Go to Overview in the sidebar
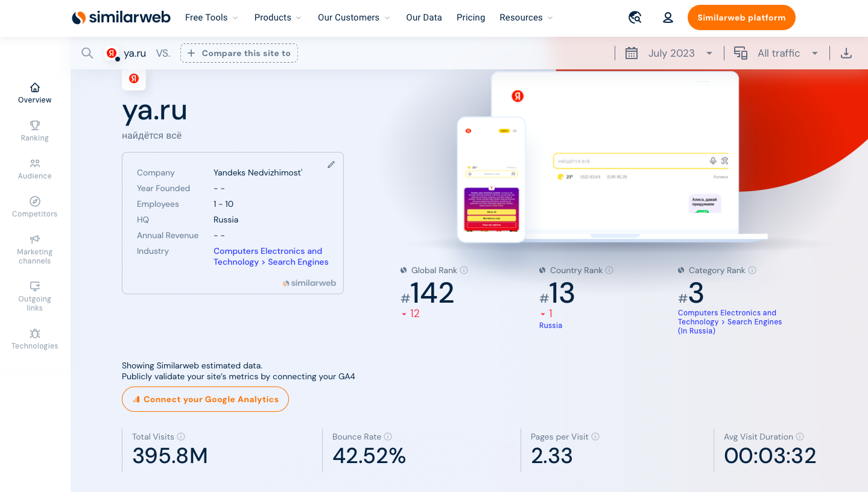868x492 pixels. (35, 93)
